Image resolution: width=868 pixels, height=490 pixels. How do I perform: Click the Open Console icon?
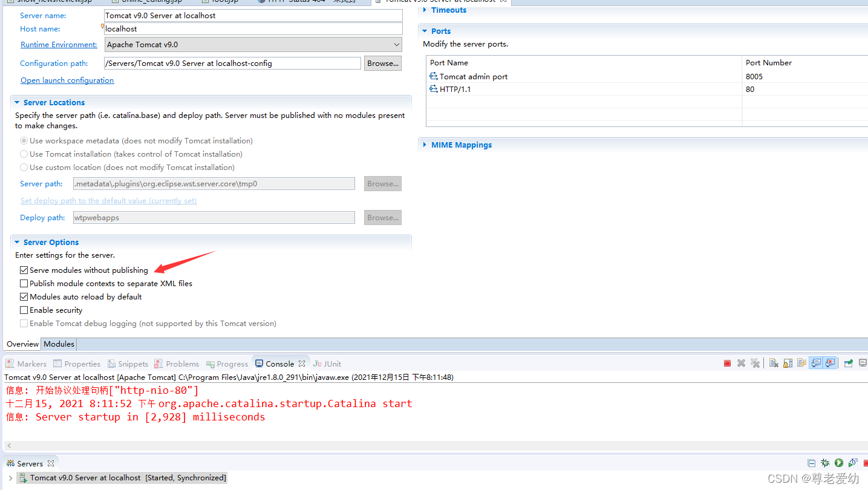pyautogui.click(x=863, y=364)
